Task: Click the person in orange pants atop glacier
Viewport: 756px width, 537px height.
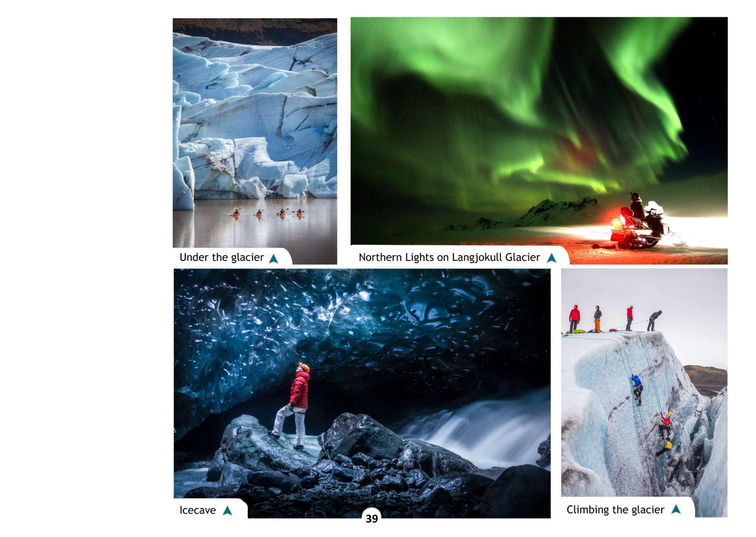Action: (x=597, y=319)
